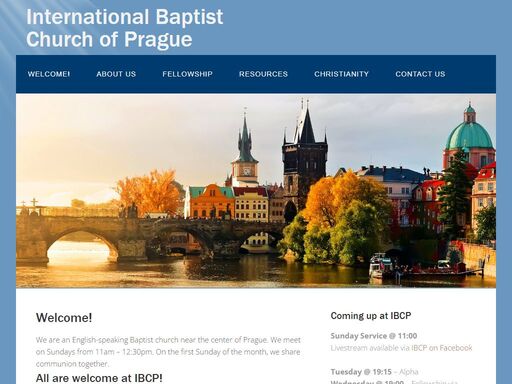Open the livestream via IBCP on Facebook link
512x384 pixels.
(x=401, y=348)
